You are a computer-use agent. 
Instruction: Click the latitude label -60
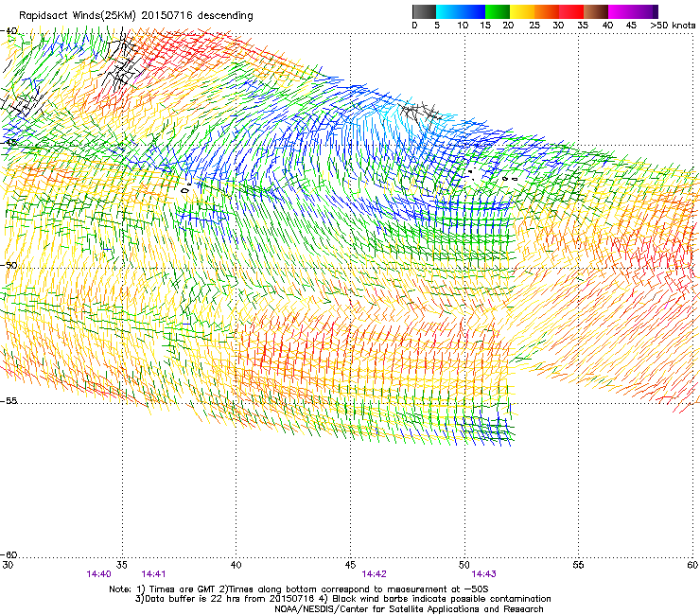pyautogui.click(x=9, y=555)
